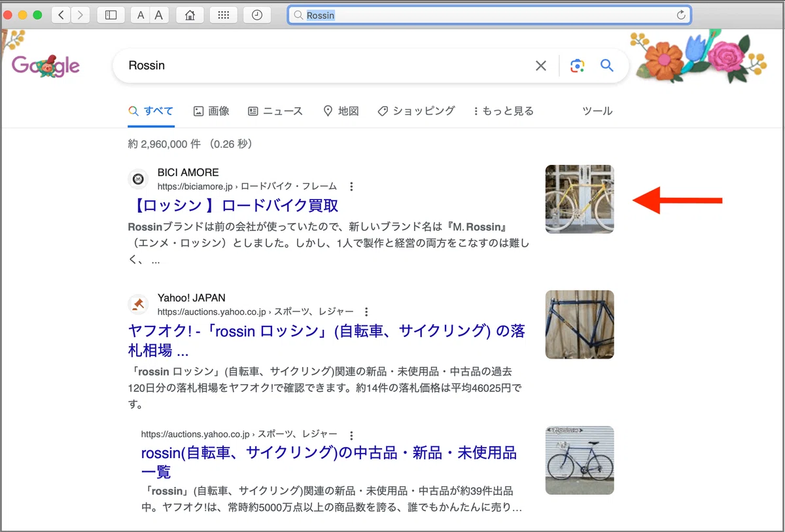
Task: Open the three-dot menu on the Yahoo! JAPAN result
Action: [366, 311]
